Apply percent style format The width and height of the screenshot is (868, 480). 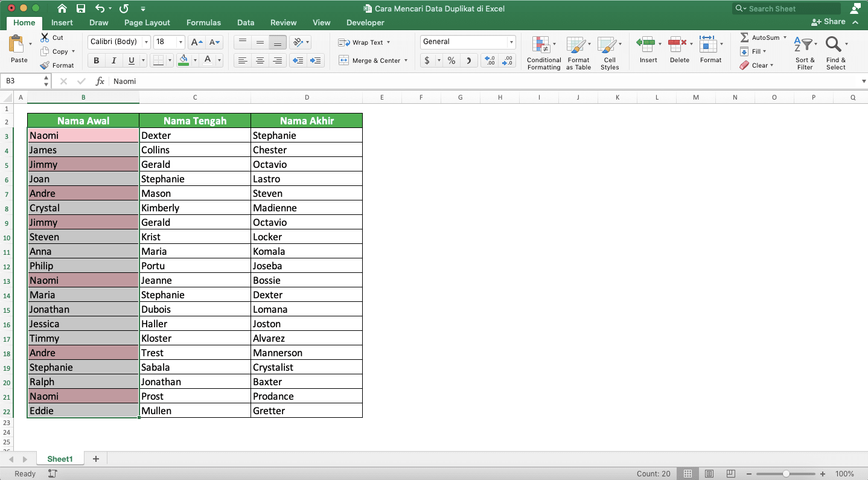tap(452, 60)
